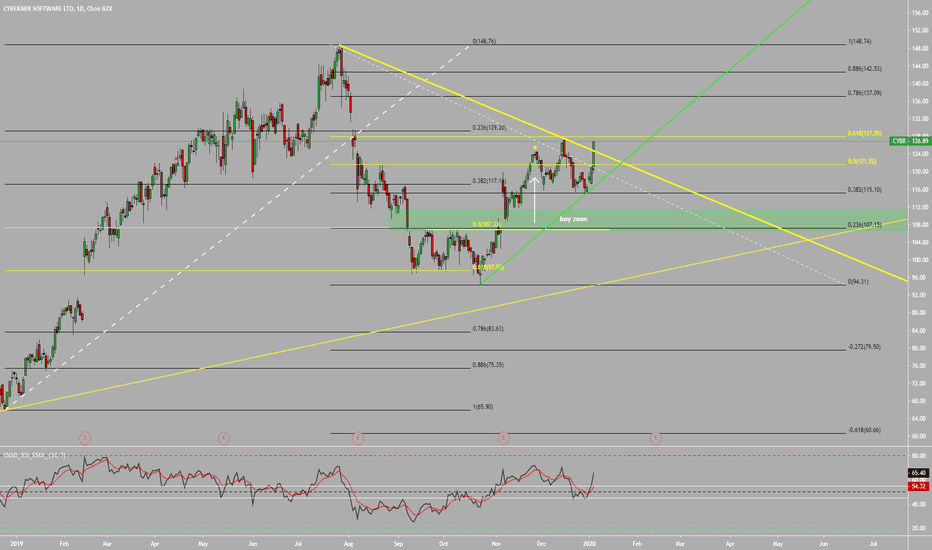Click the earnings marker E near Aug

[x=358, y=438]
